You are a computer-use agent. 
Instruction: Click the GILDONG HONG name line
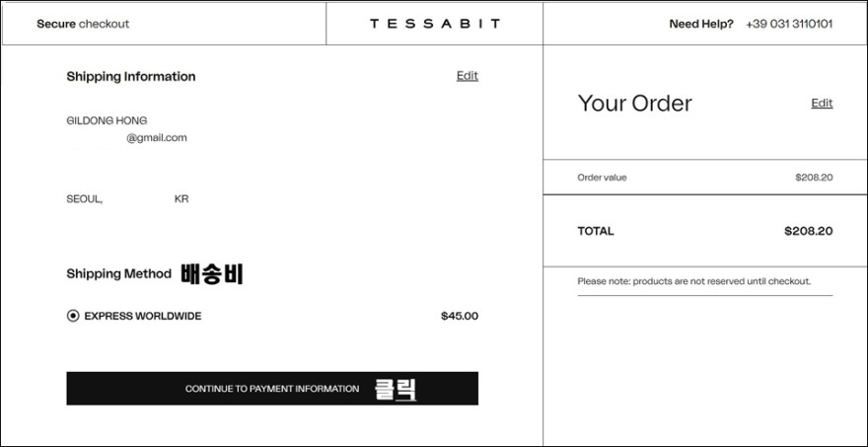pyautogui.click(x=107, y=120)
